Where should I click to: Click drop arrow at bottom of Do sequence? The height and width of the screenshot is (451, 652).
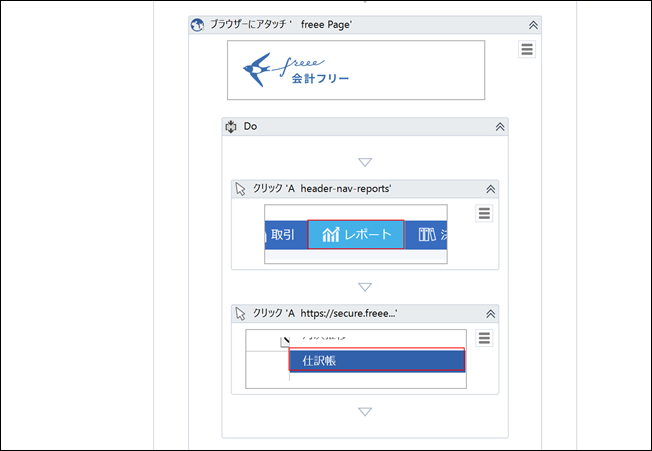point(365,412)
